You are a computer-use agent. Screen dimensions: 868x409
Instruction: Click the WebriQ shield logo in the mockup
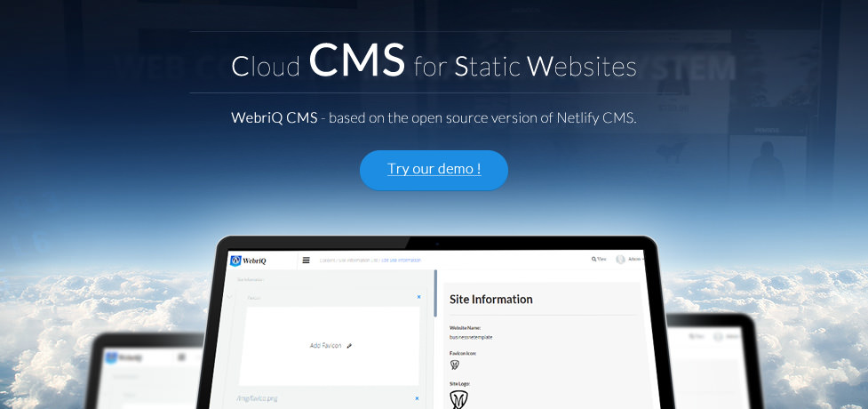[x=235, y=260]
